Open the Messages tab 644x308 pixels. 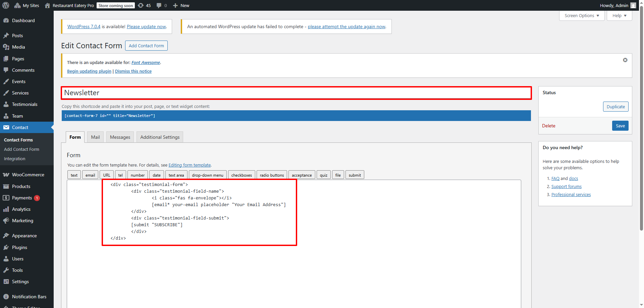coord(120,137)
